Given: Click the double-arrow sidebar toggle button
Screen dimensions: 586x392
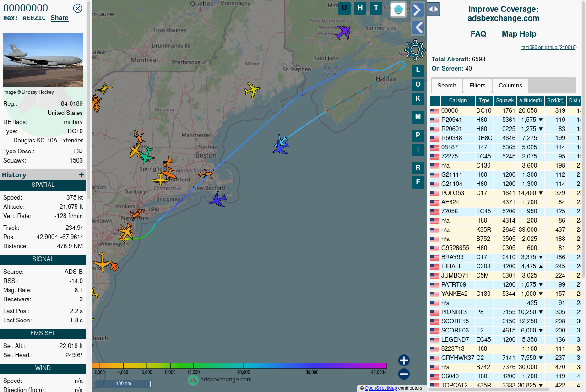Looking at the screenshot, I should pyautogui.click(x=433, y=9).
